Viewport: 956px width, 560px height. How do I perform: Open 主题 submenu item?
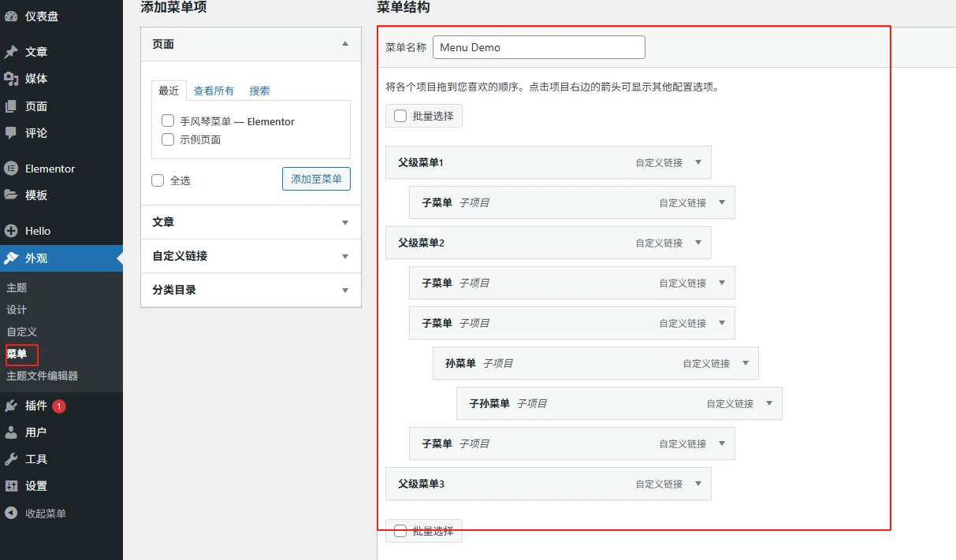[17, 287]
